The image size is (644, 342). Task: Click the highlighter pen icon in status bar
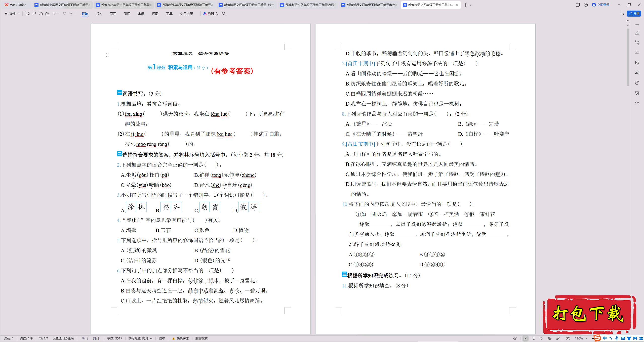click(558, 338)
